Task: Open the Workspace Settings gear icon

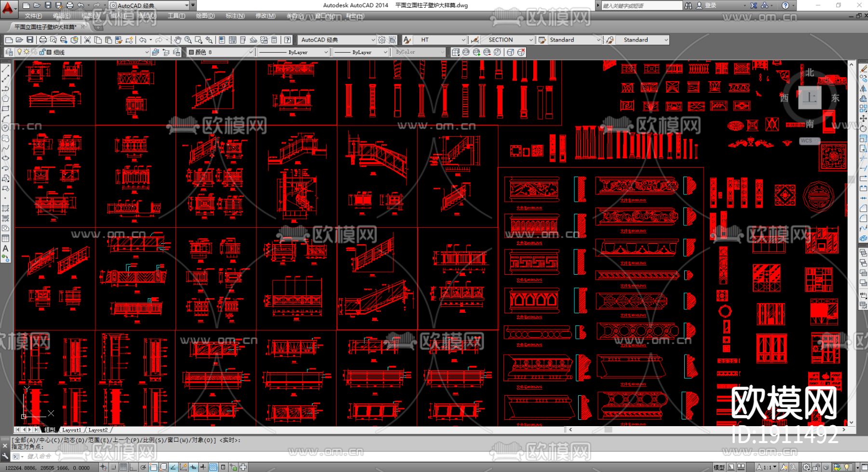Action: pos(382,40)
